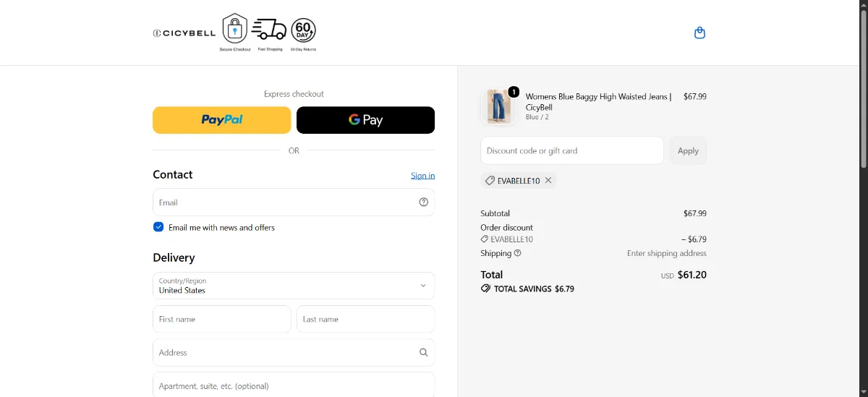Click the Total Savings tag icon

click(485, 289)
